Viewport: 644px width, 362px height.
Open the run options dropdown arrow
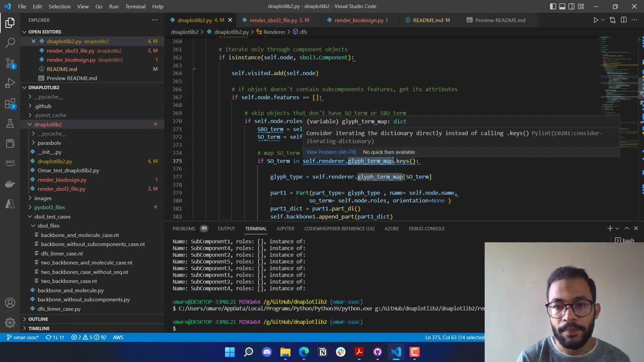click(603, 20)
